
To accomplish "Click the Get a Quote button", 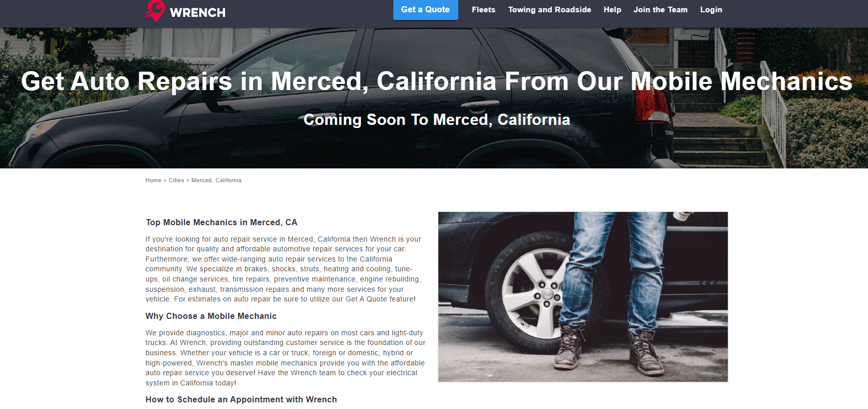I will (x=426, y=10).
